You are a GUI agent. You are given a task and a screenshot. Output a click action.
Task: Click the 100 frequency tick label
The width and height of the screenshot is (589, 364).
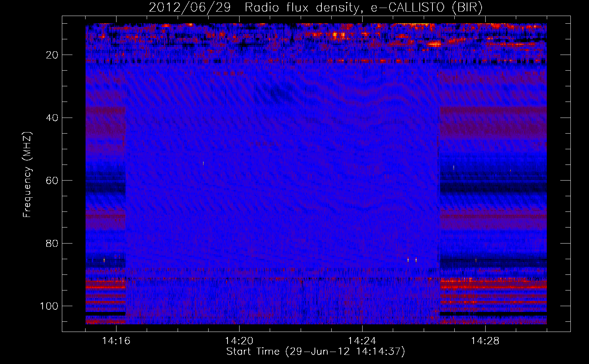[x=49, y=306]
